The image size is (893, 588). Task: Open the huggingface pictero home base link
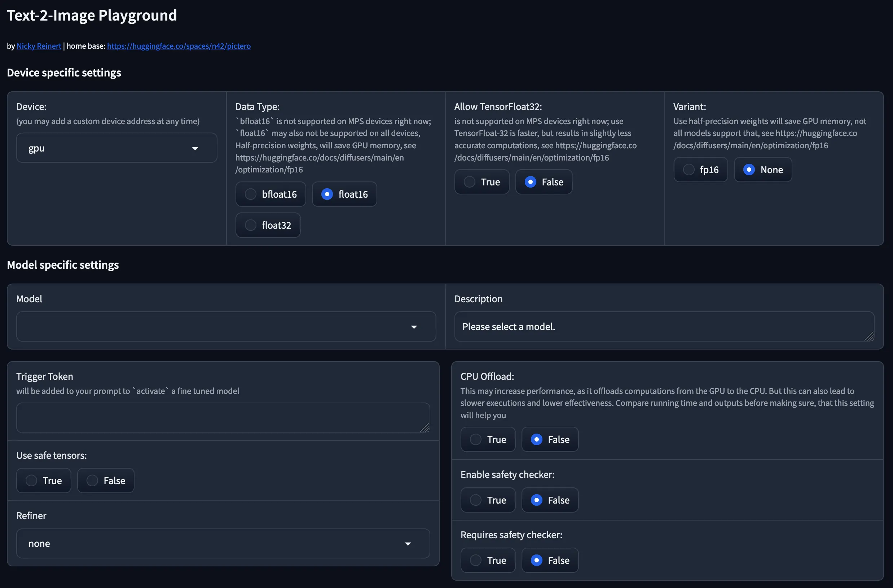click(x=179, y=46)
